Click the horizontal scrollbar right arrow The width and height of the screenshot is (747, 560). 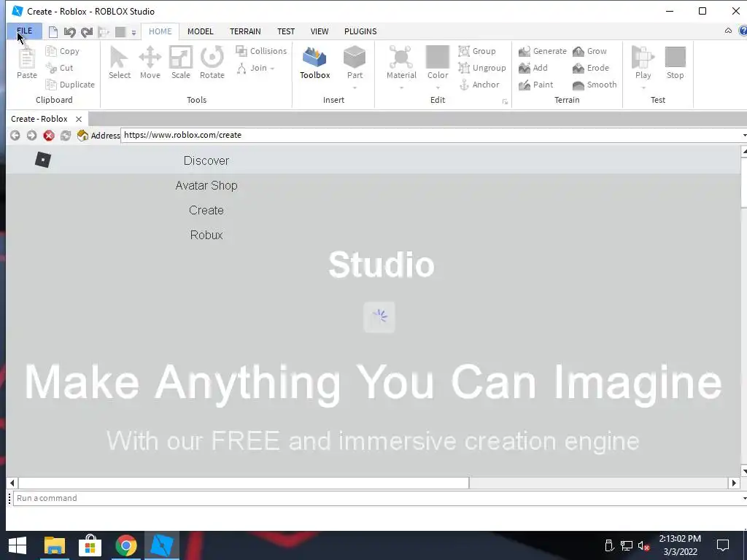tap(734, 483)
